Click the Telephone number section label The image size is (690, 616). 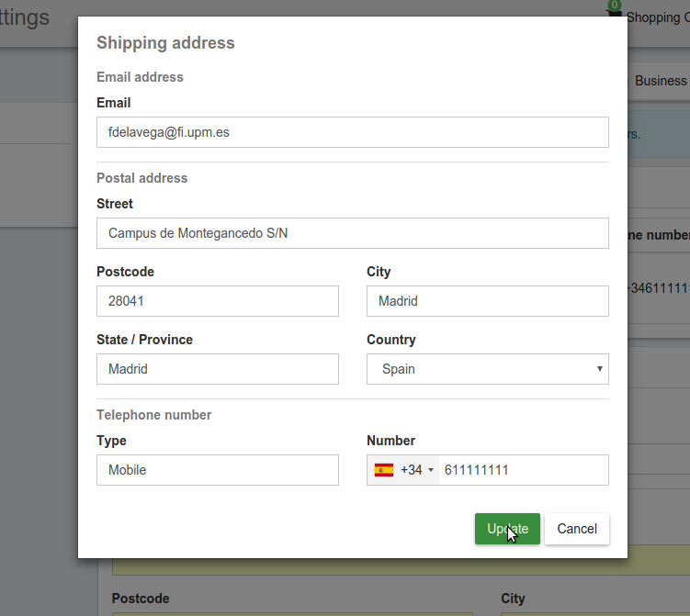tap(154, 415)
